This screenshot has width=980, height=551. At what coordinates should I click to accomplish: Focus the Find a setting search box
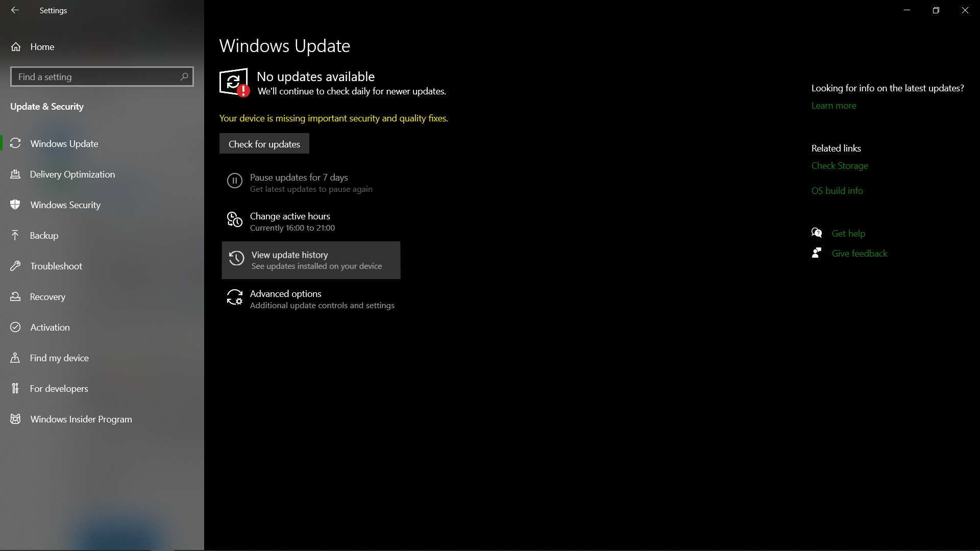pos(102,77)
